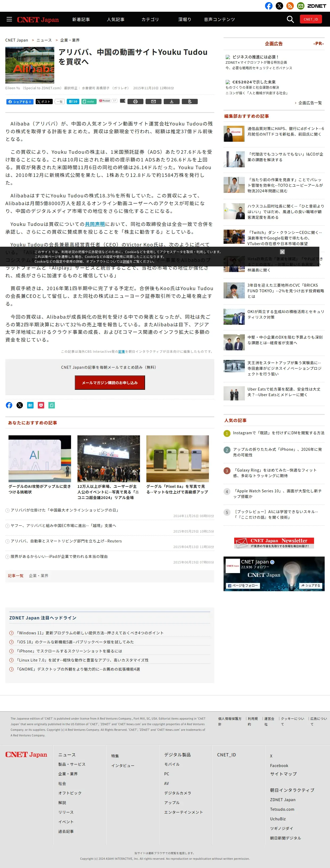The image size is (330, 868).
Task: Post article with X ポスト button
Action: tap(44, 102)
